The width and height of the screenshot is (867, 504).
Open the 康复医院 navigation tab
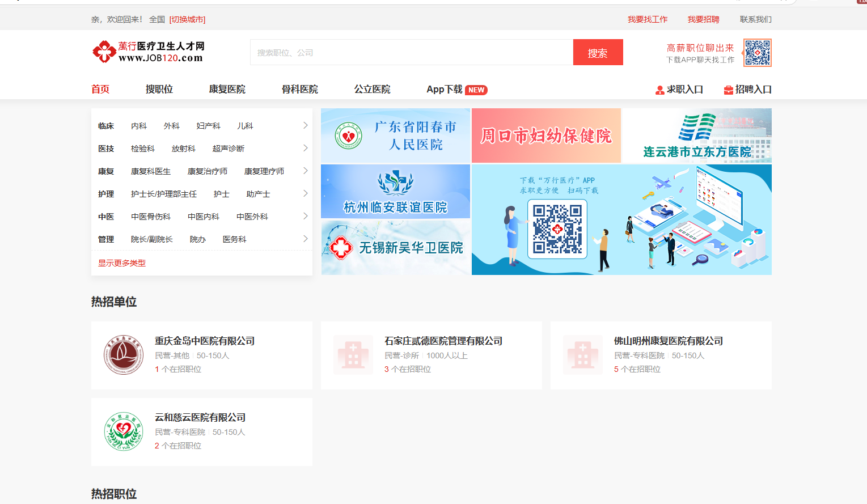click(x=227, y=90)
